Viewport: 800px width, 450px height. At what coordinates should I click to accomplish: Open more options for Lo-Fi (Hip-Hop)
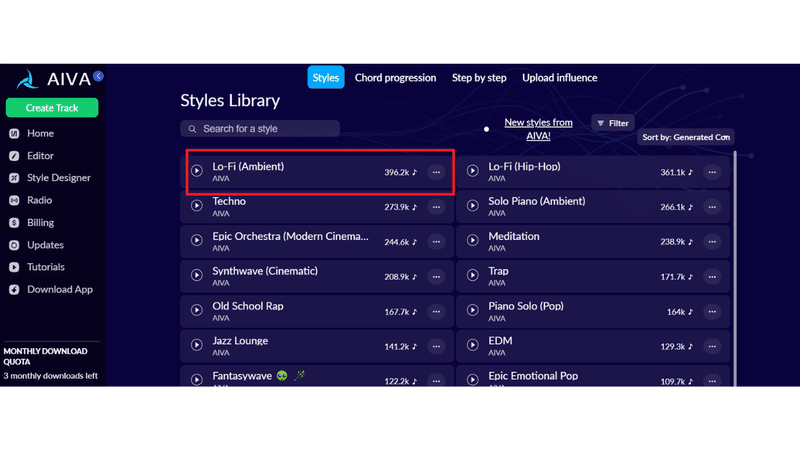[x=712, y=172]
